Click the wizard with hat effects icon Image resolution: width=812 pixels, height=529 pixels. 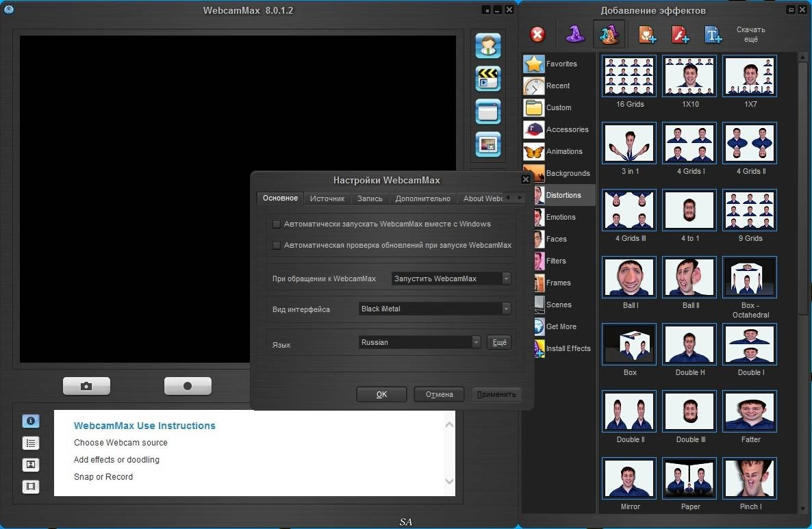click(609, 34)
